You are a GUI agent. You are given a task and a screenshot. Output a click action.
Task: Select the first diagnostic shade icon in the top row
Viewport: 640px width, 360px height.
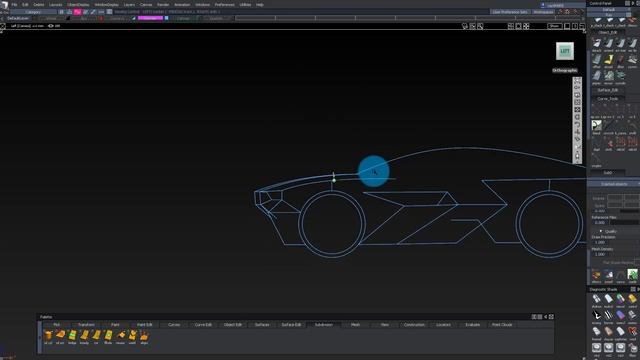click(597, 300)
